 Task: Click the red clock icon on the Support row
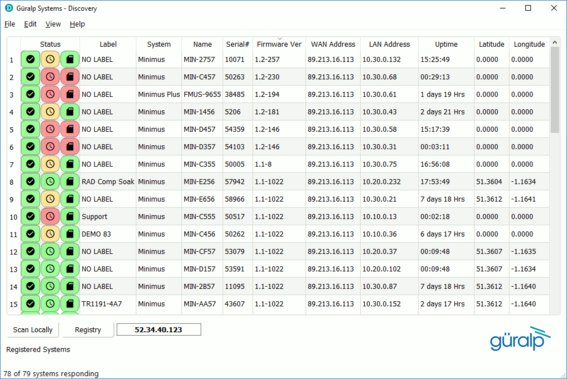click(x=50, y=216)
